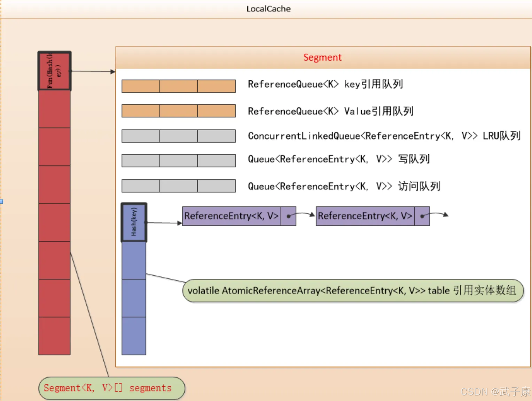Select the red Segment heading label
The height and width of the screenshot is (401, 532).
click(322, 57)
